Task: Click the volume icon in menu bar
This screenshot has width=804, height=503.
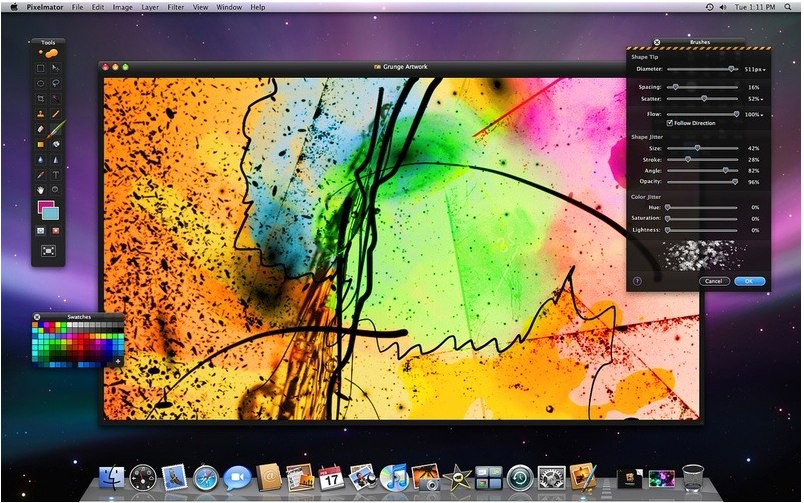Action: point(723,7)
